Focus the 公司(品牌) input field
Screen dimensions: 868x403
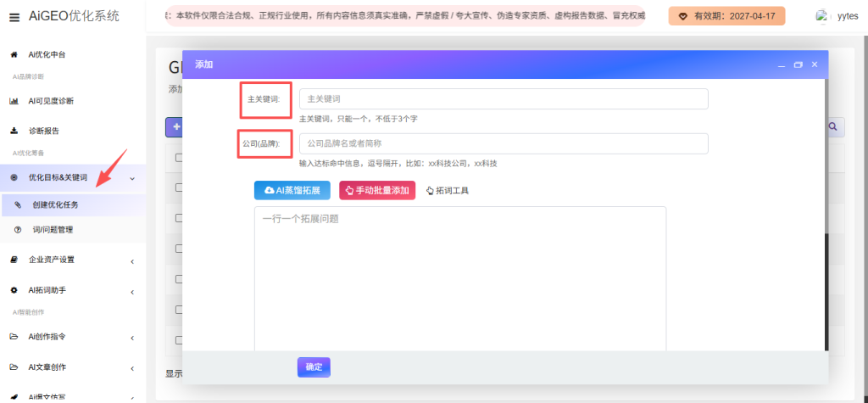pyautogui.click(x=504, y=143)
